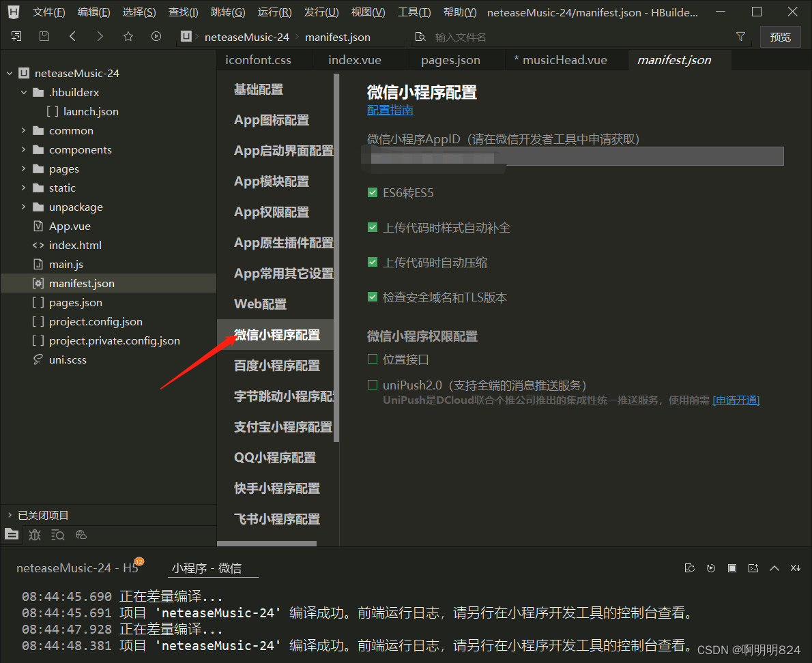
Task: Open the 运行(R) menu
Action: coord(274,12)
